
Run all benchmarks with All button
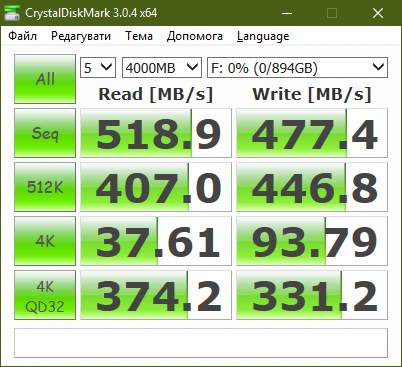tap(45, 79)
